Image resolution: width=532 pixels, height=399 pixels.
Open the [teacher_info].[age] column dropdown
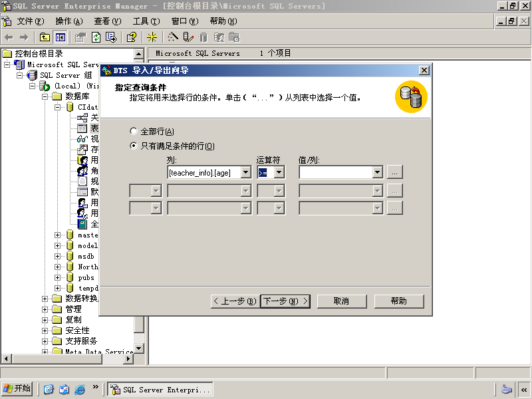(x=246, y=172)
